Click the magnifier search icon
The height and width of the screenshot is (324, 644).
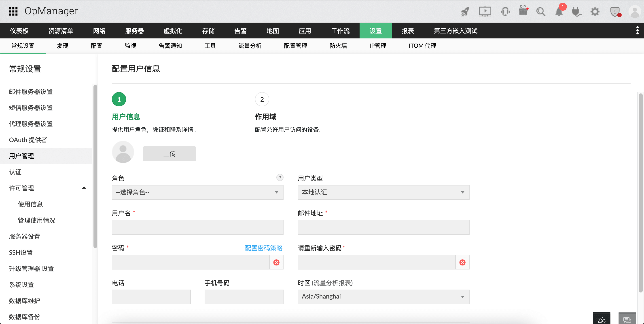540,12
